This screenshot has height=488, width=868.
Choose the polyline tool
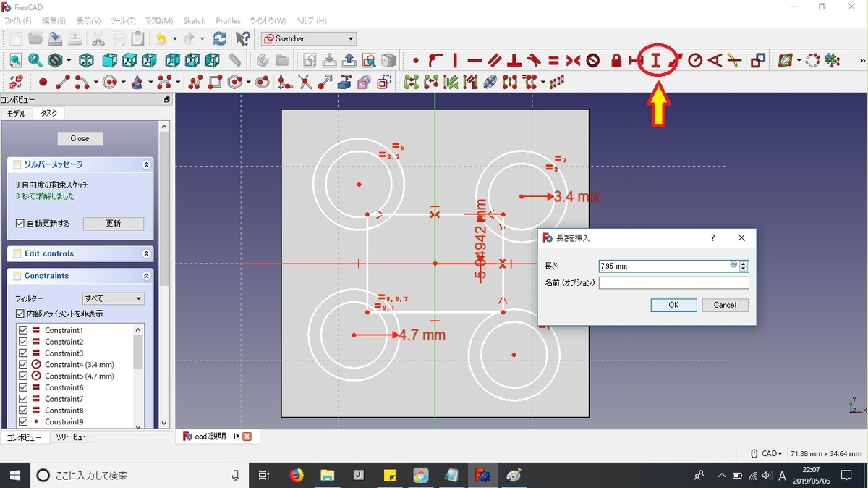196,82
